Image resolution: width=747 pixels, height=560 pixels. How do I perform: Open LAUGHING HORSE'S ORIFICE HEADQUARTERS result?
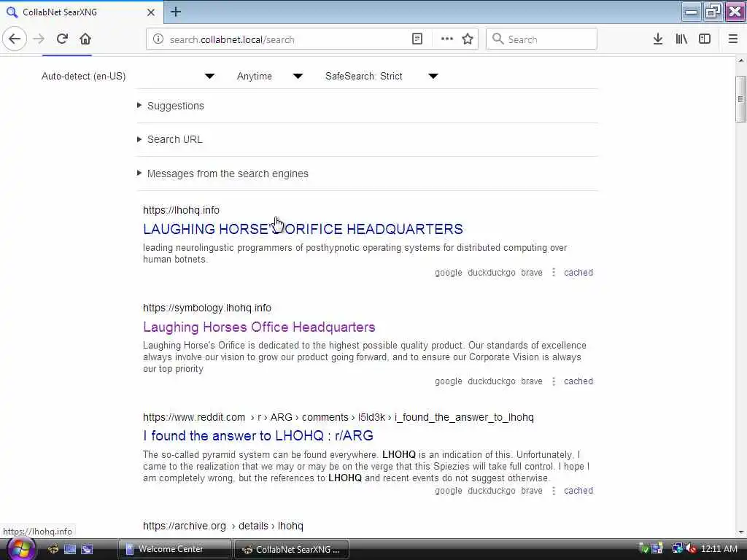tap(303, 229)
